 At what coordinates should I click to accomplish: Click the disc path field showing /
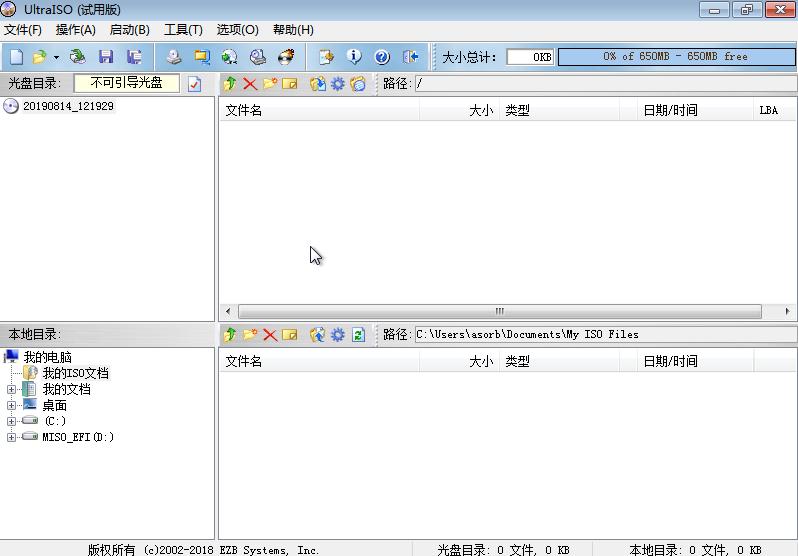606,84
